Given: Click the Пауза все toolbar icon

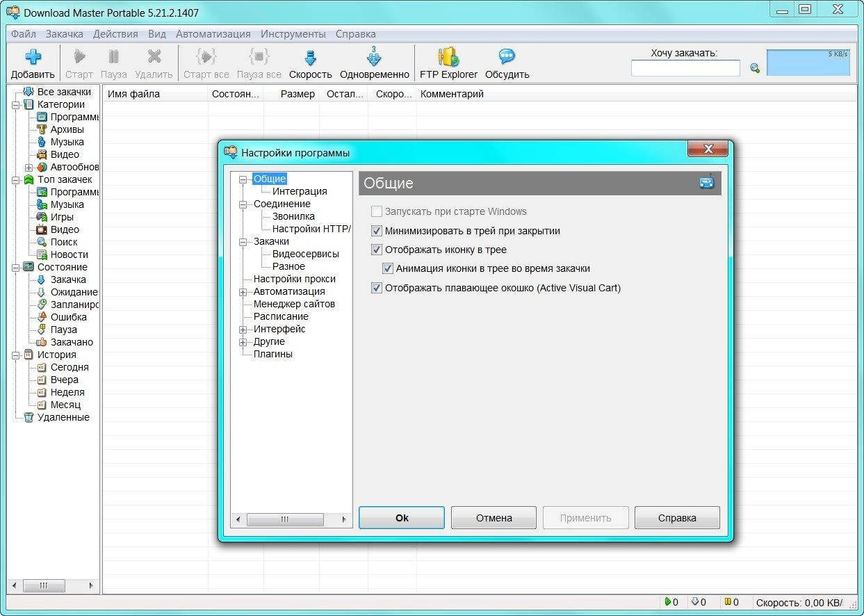Looking at the screenshot, I should point(259,56).
